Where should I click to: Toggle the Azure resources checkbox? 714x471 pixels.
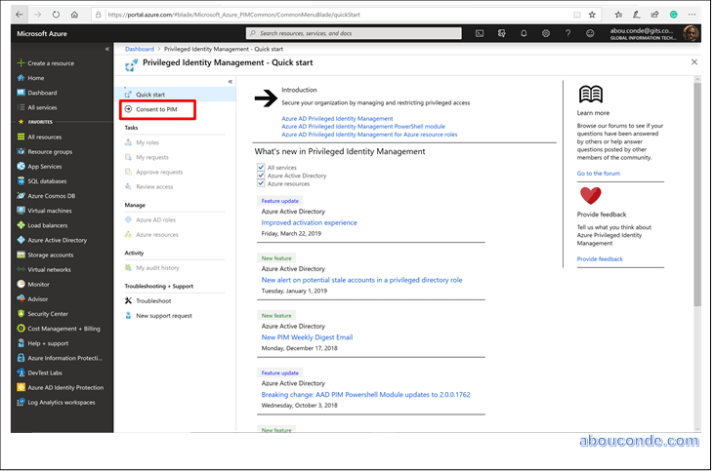pyautogui.click(x=261, y=184)
